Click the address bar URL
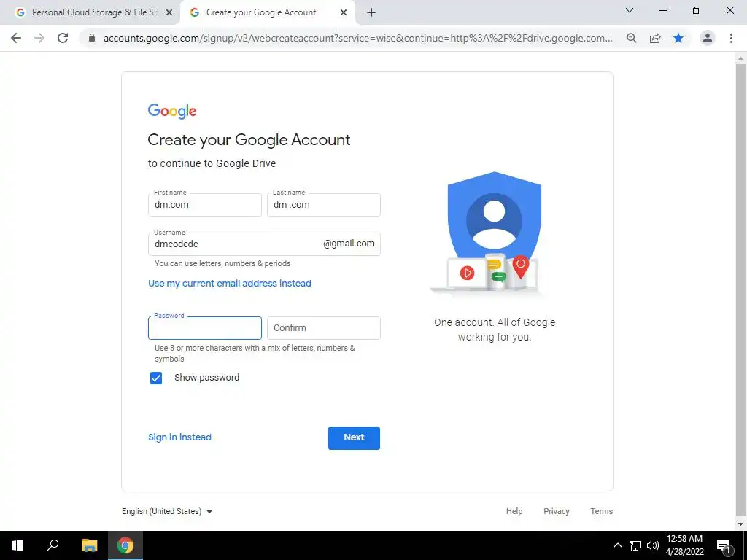 (x=357, y=38)
